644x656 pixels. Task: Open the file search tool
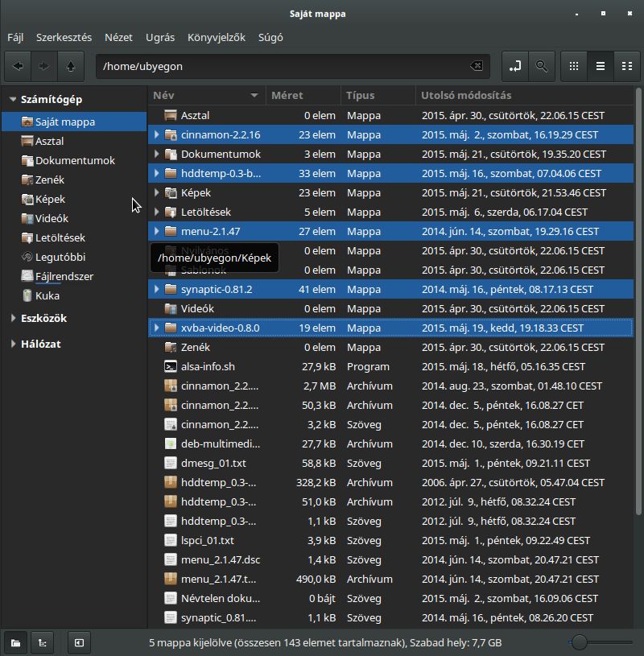[542, 66]
